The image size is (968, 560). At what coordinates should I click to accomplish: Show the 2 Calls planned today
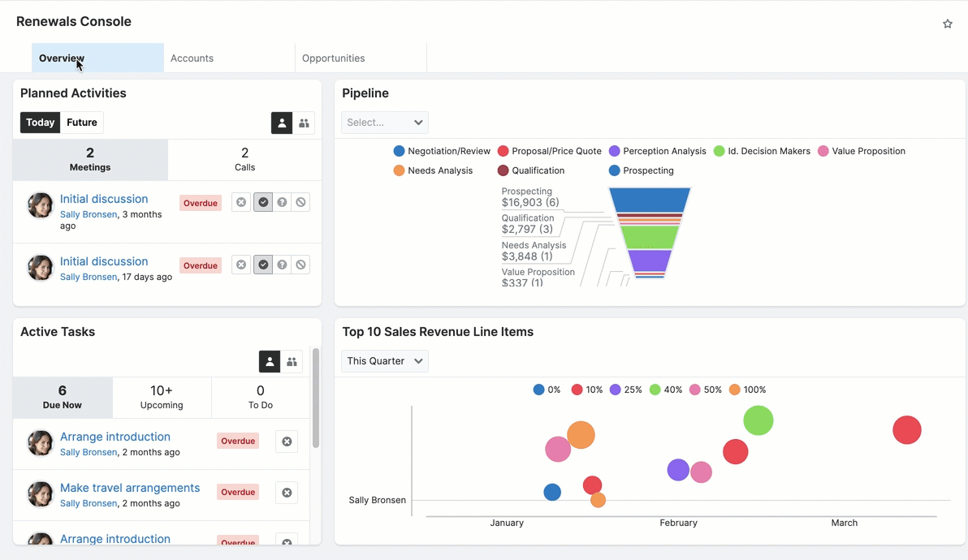click(x=244, y=160)
